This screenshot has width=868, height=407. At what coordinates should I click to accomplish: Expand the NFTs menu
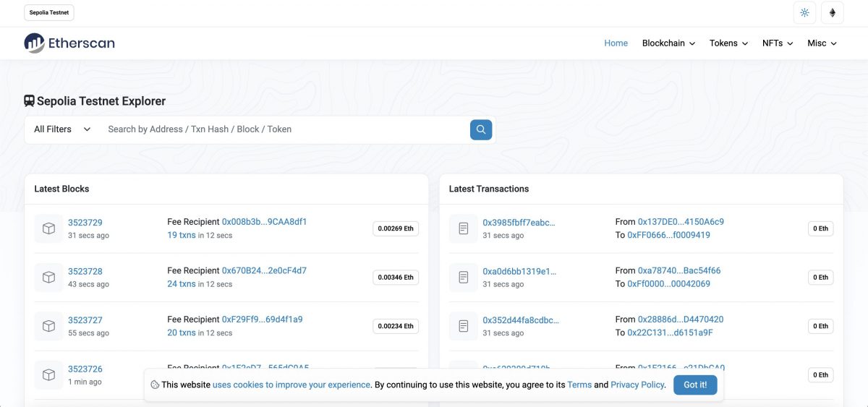coord(778,43)
